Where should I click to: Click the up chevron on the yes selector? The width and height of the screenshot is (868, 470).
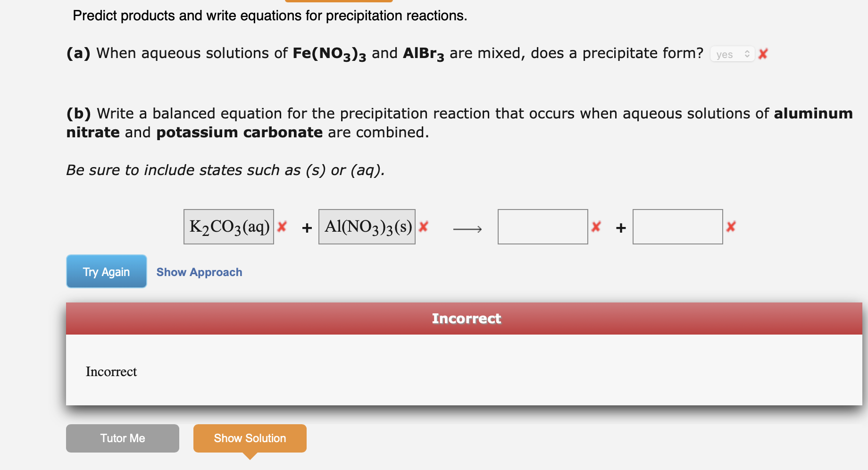coord(748,51)
